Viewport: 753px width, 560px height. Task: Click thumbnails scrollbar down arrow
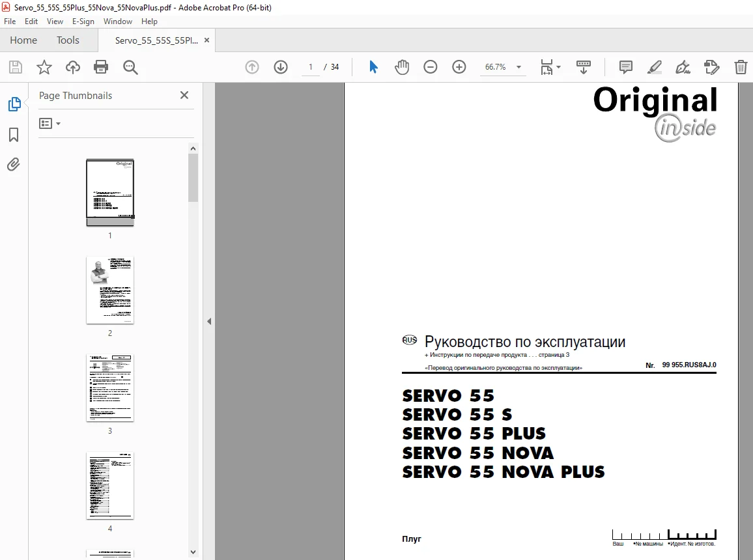[193, 552]
